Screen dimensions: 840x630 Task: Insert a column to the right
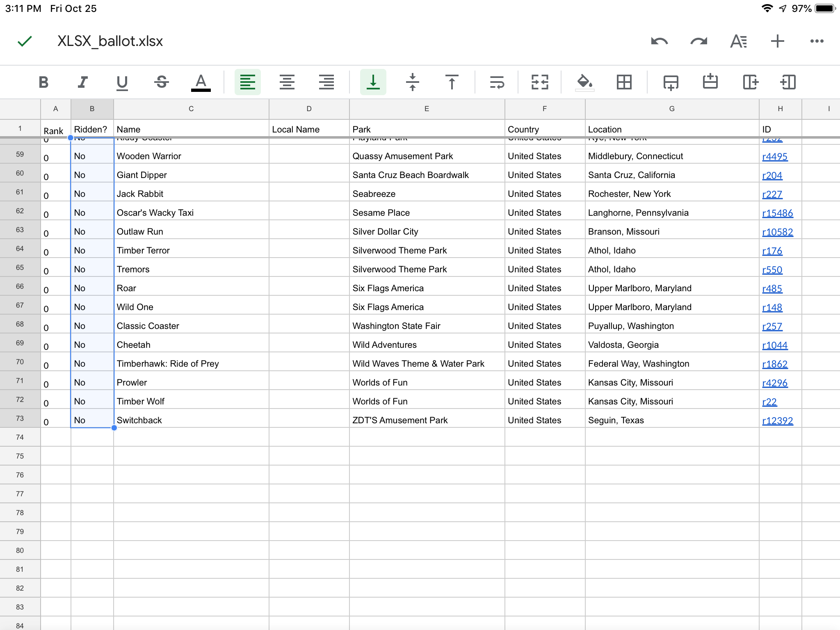point(750,82)
